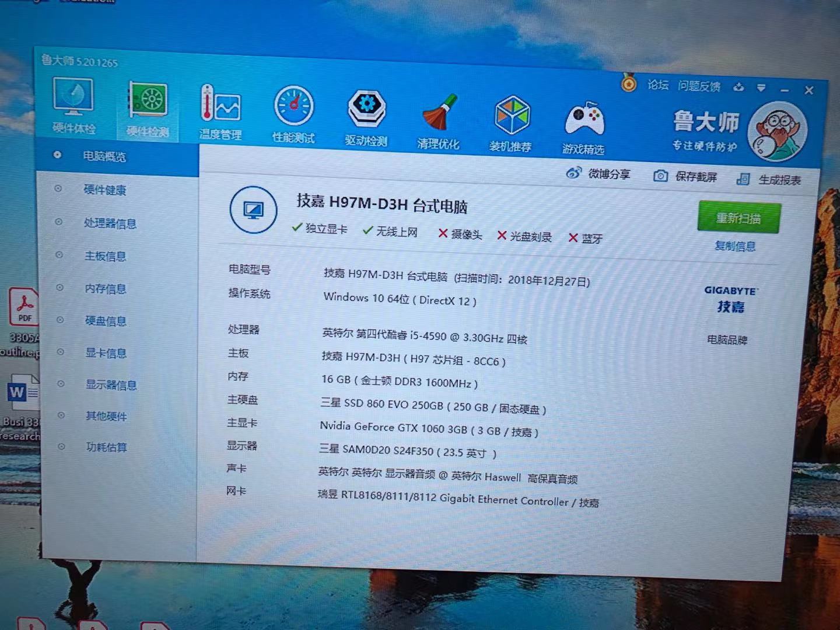Open the 论坛 forum link
840x630 pixels.
point(658,85)
